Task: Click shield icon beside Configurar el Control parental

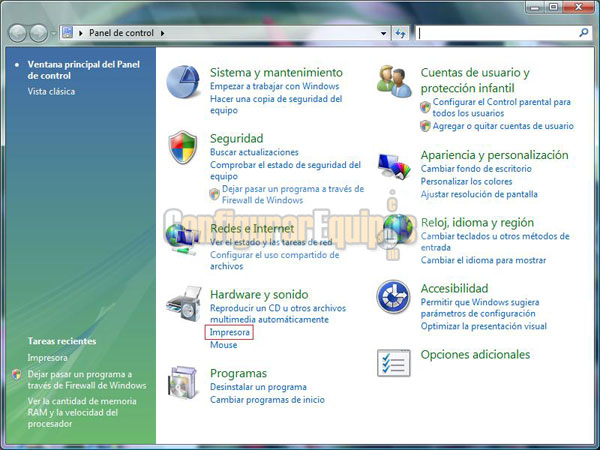Action: tap(425, 107)
